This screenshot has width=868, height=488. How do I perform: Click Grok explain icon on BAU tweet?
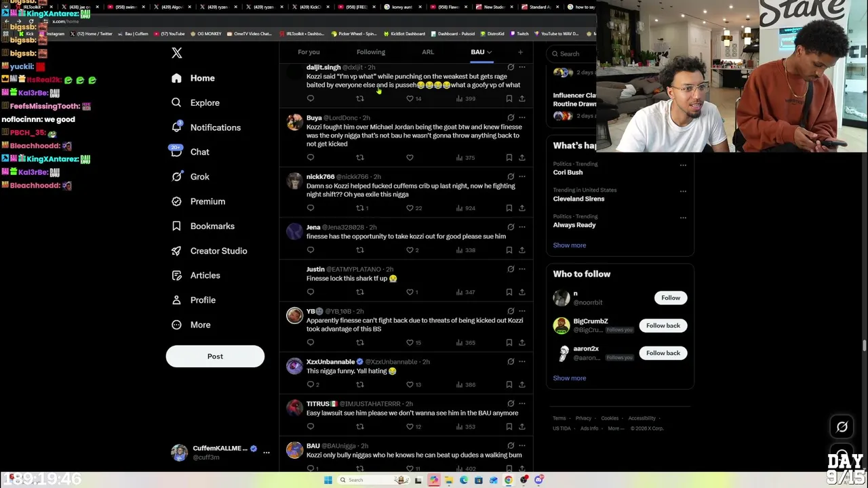[x=511, y=446]
